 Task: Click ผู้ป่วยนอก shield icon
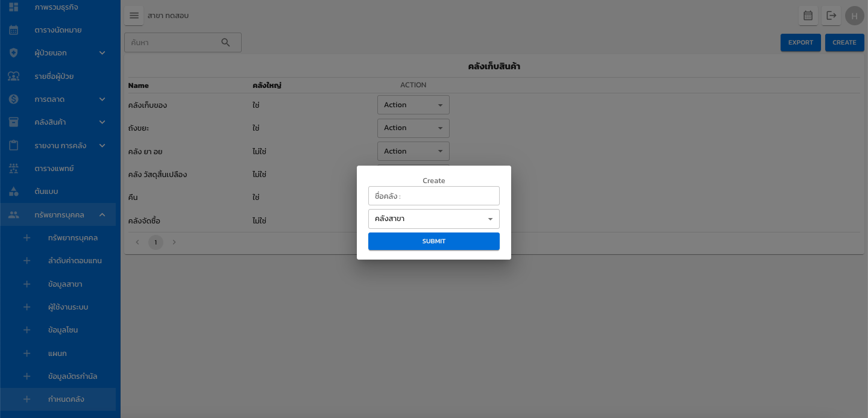[x=13, y=53]
